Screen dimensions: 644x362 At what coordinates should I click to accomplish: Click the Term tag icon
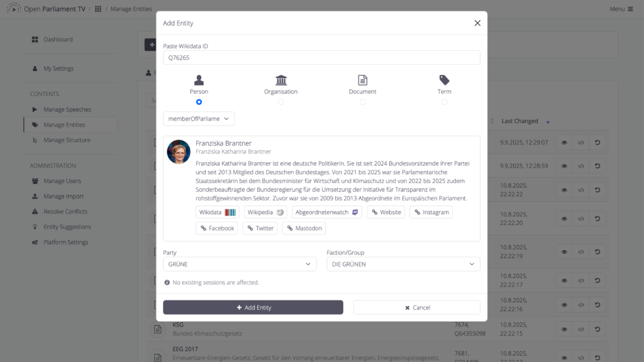click(444, 80)
